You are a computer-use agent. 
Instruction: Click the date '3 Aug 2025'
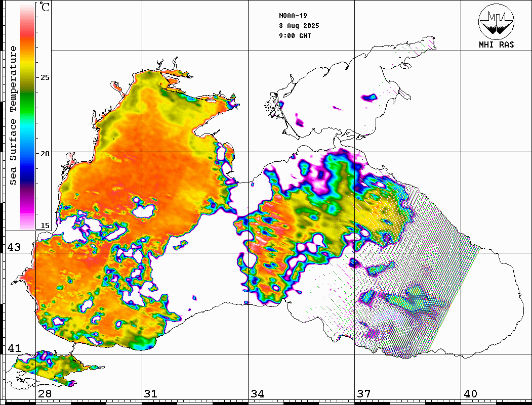click(299, 26)
